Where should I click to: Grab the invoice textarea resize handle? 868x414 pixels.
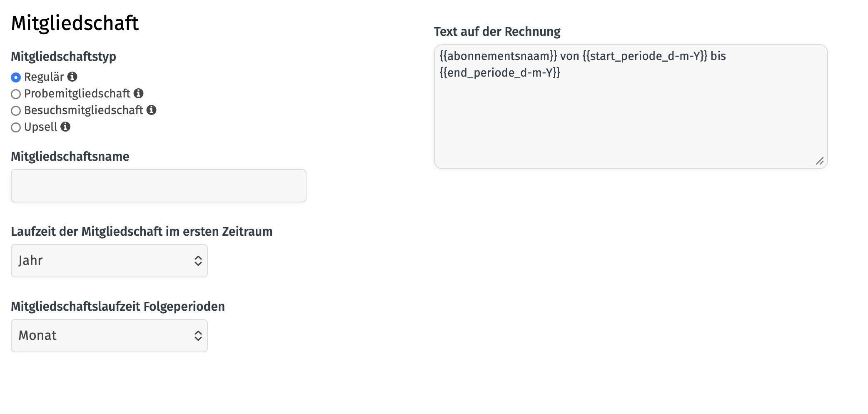point(820,161)
